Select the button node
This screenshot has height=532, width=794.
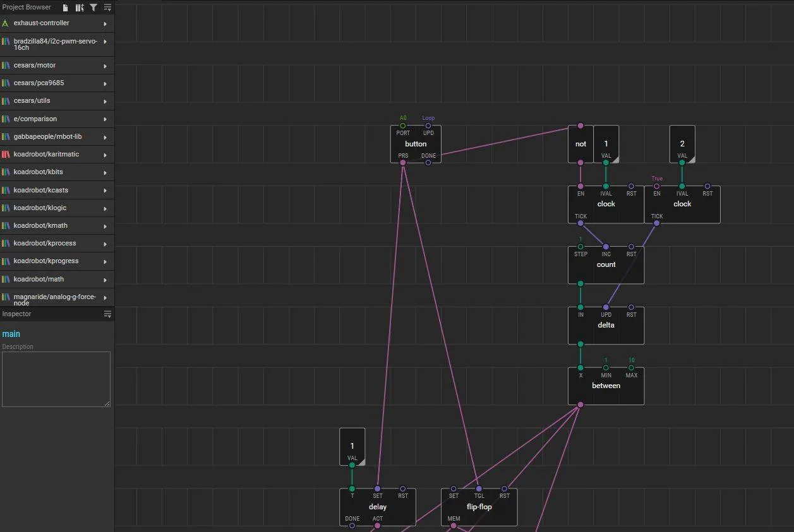[416, 144]
